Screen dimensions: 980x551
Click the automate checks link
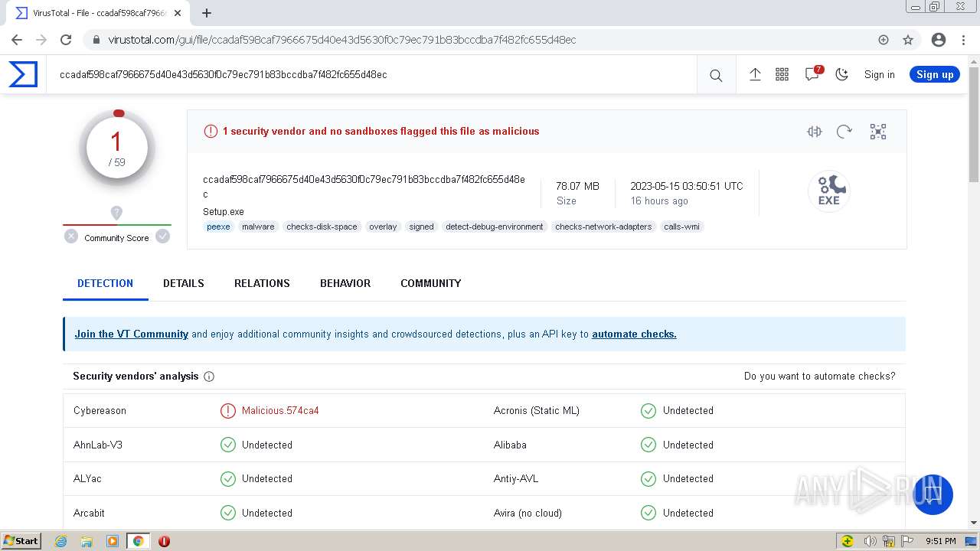coord(634,334)
